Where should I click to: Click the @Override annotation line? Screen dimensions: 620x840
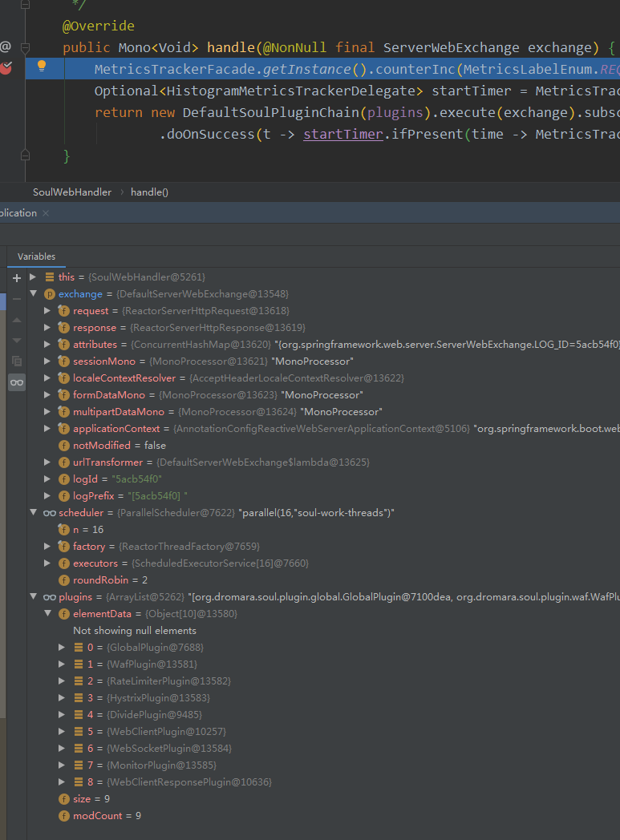pyautogui.click(x=99, y=26)
